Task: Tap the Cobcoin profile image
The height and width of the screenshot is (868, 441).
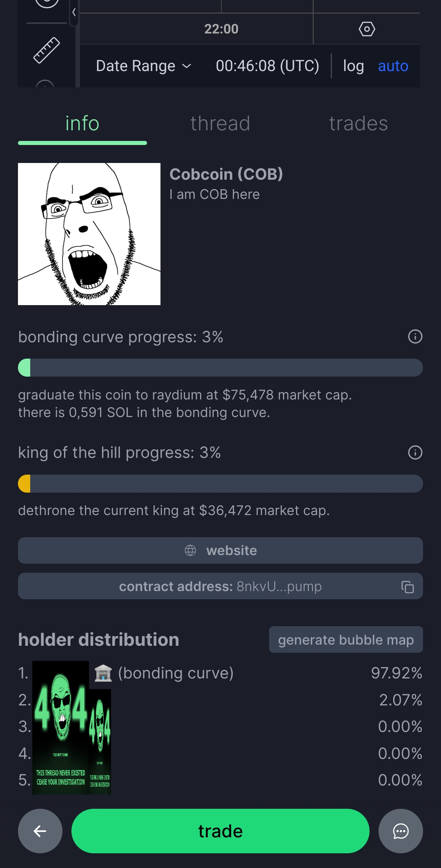Action: (89, 234)
